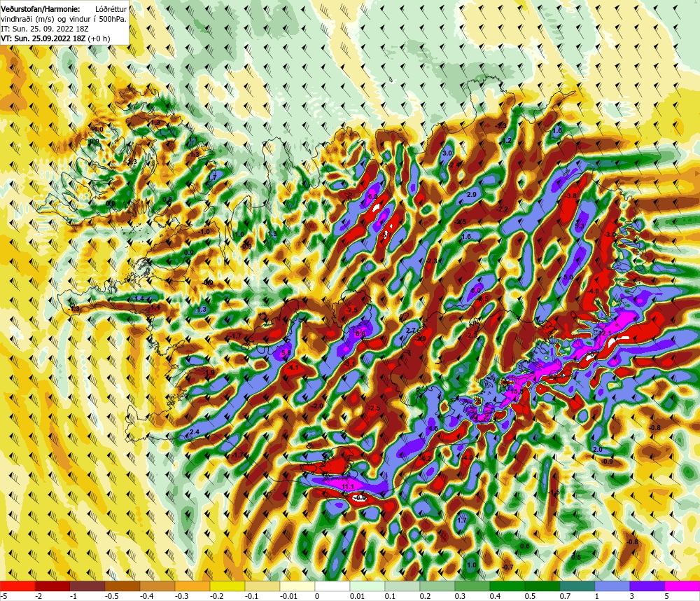Click the map value '-4.8'
Viewport: 700px width, 601px height.
tap(593, 291)
